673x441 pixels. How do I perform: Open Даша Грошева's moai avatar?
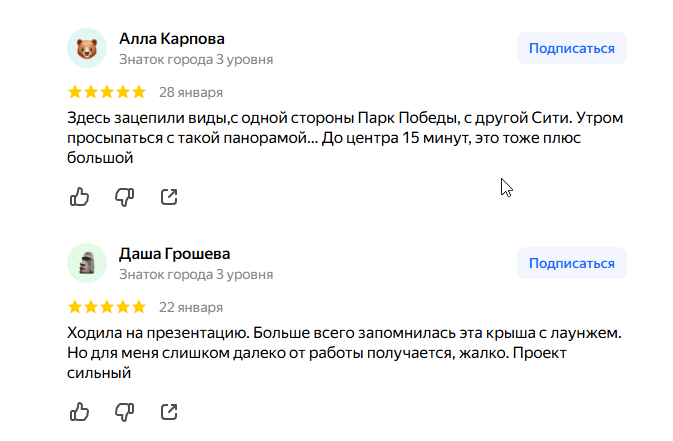click(87, 263)
